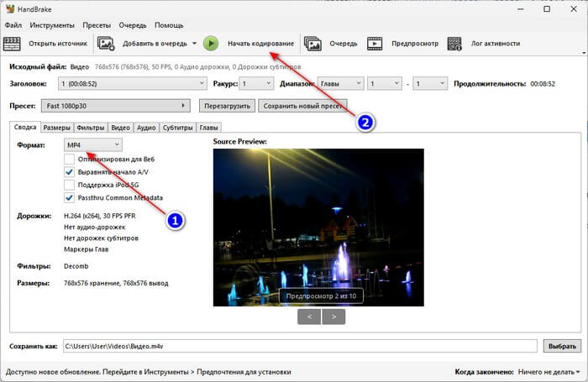588x382 pixels.
Task: Click the source preview fountain image
Action: click(x=318, y=228)
